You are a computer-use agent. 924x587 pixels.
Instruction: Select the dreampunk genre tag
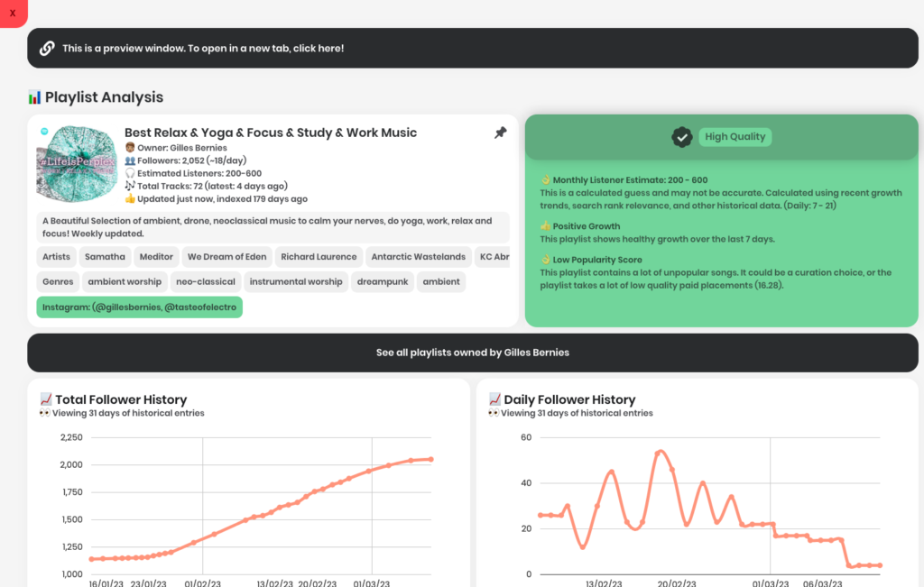click(x=383, y=281)
